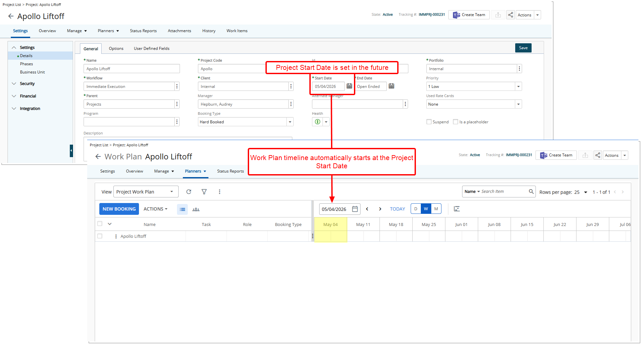Click the export/upload icon near Create Team
The height and width of the screenshot is (347, 644).
coord(498,15)
